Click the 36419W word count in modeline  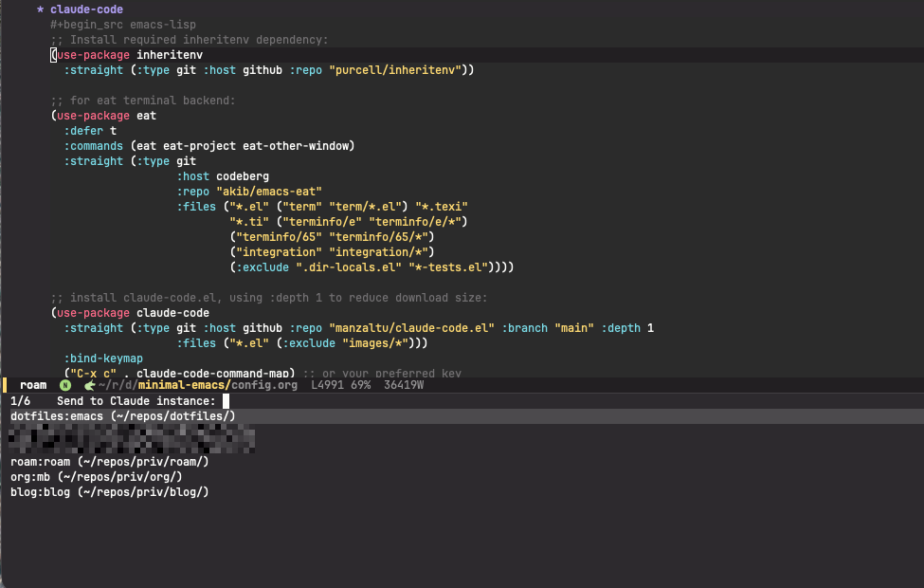coord(404,385)
